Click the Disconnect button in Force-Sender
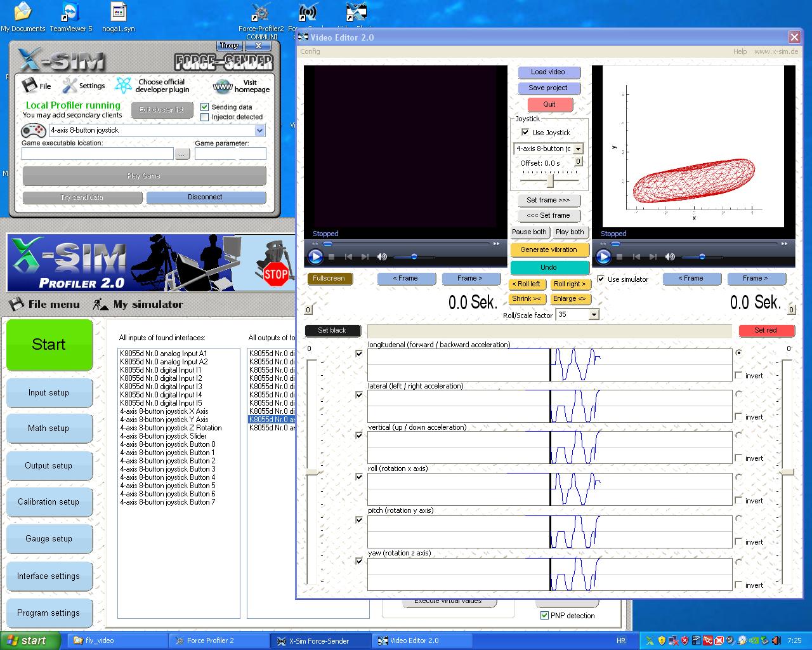Viewport: 812px width, 650px height. click(206, 197)
